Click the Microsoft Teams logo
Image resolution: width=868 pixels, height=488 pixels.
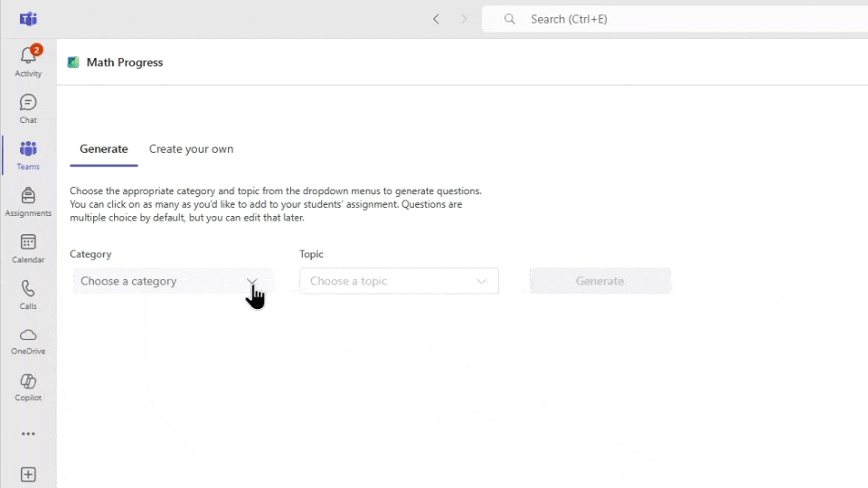click(x=28, y=19)
